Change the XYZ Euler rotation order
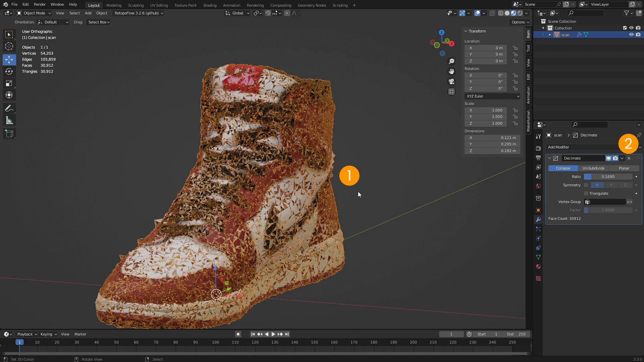 492,96
